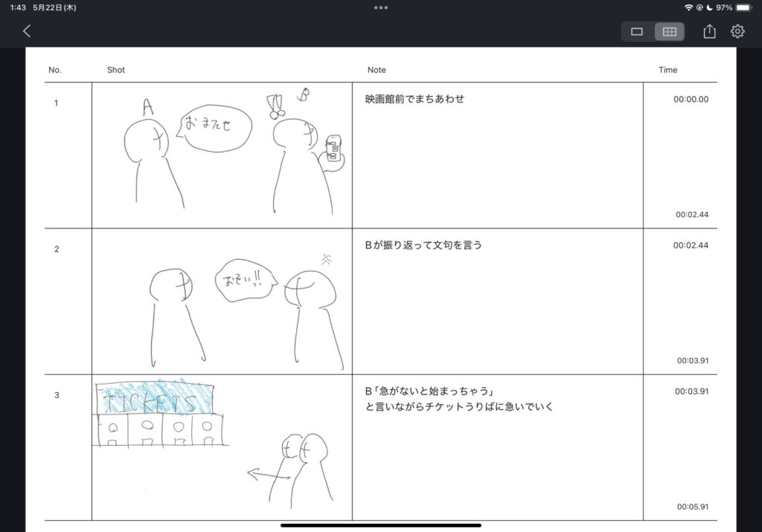Edit the note Bが振り返って文句を言う
The width and height of the screenshot is (762, 532).
[423, 246]
